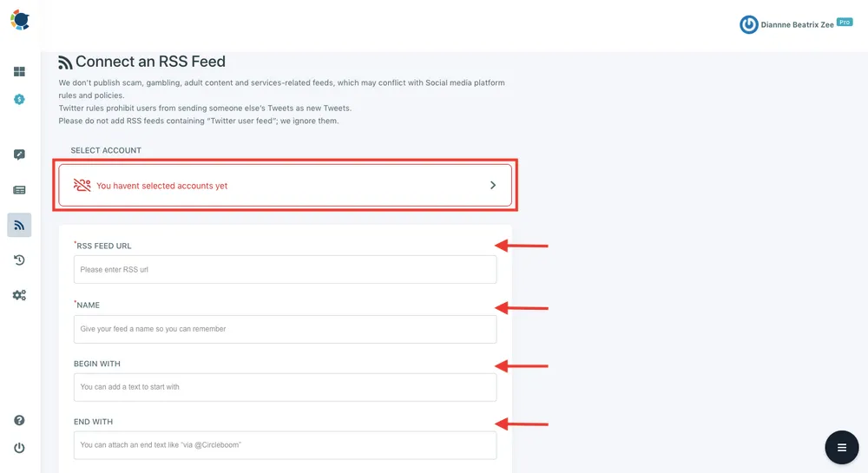Viewport: 868px width, 473px height.
Task: Click the RSS Feed URL input field
Action: [285, 269]
